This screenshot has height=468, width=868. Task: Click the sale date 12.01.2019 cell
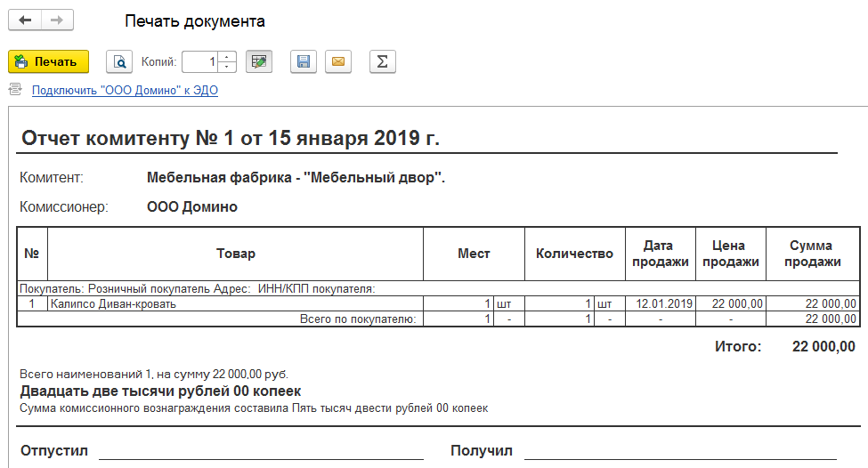coord(660,303)
